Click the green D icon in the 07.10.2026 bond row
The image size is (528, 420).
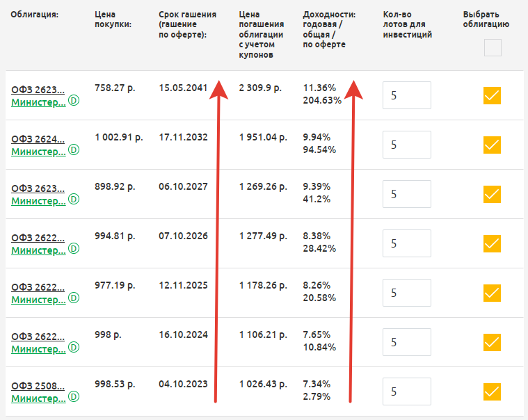click(73, 249)
